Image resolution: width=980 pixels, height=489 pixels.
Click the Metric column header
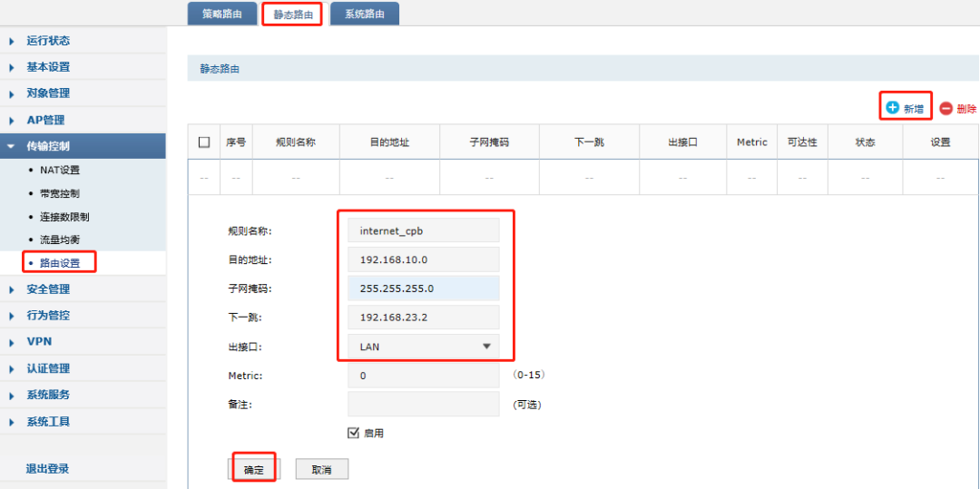click(x=752, y=142)
